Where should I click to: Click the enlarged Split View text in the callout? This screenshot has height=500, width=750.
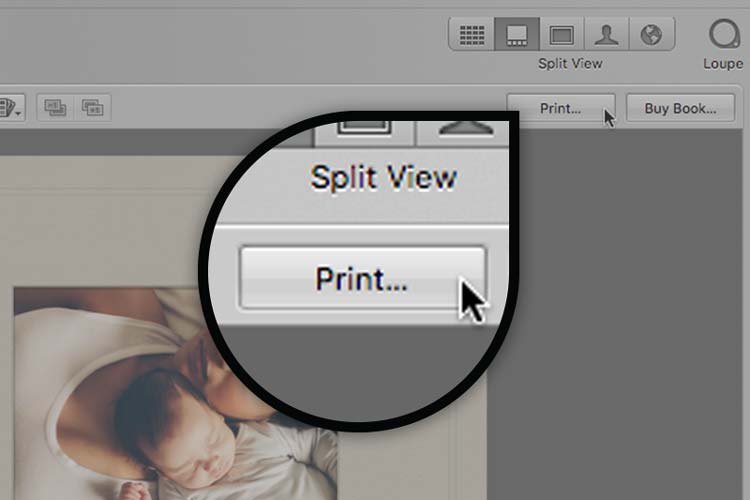coord(383,177)
